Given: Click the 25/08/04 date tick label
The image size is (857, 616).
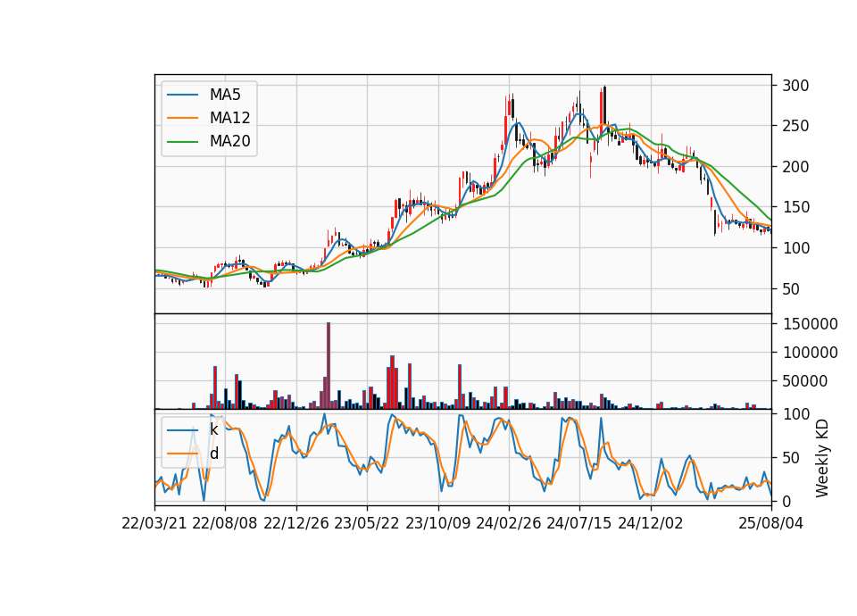Looking at the screenshot, I should click(771, 523).
